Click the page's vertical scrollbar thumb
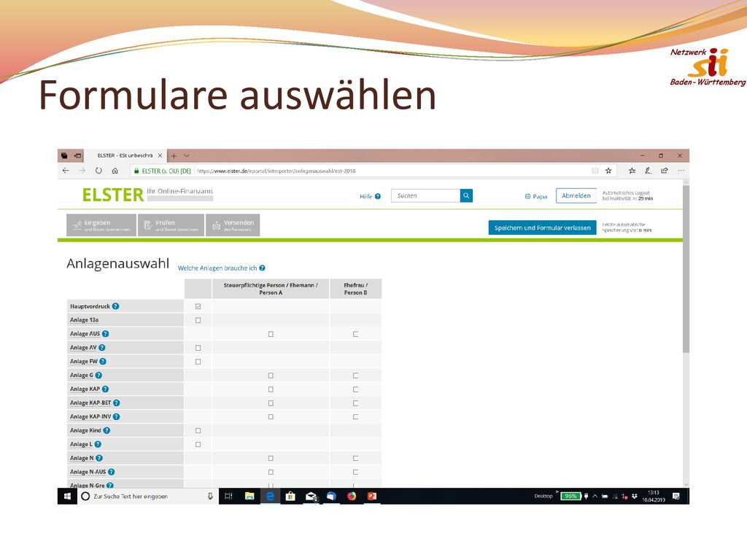This screenshot has width=747, height=560. pyautogui.click(x=686, y=269)
